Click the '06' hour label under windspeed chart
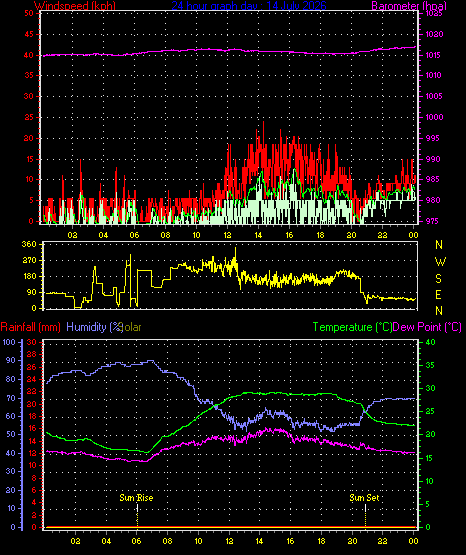The height and width of the screenshot is (555, 466). pyautogui.click(x=134, y=235)
